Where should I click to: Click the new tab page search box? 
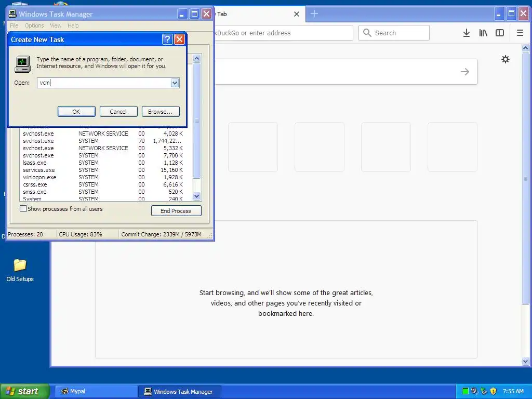pyautogui.click(x=346, y=72)
